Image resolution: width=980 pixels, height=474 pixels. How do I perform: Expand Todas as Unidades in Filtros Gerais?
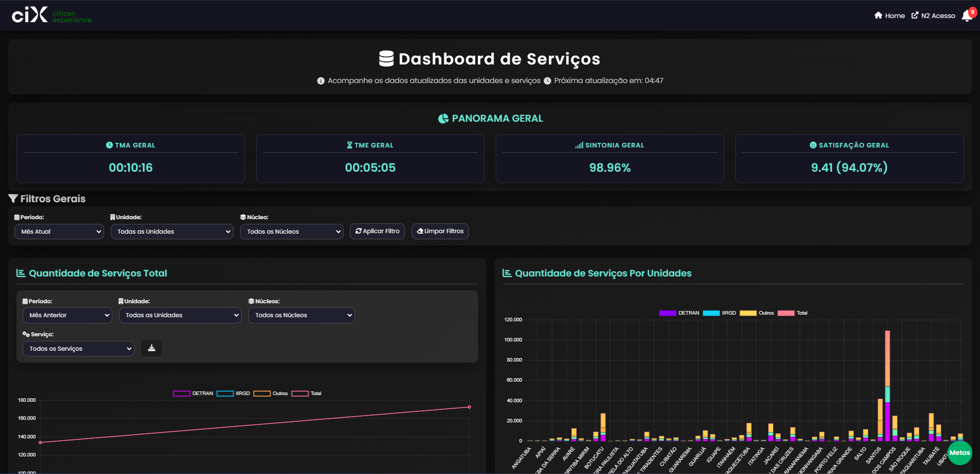pos(172,232)
